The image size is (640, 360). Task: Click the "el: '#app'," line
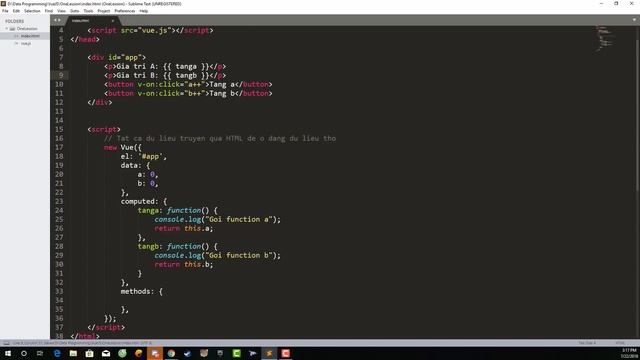click(x=144, y=156)
